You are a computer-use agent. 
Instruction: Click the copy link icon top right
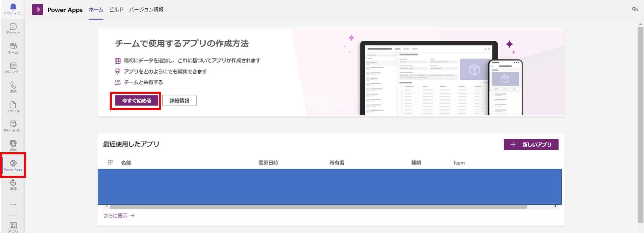pyautogui.click(x=635, y=9)
